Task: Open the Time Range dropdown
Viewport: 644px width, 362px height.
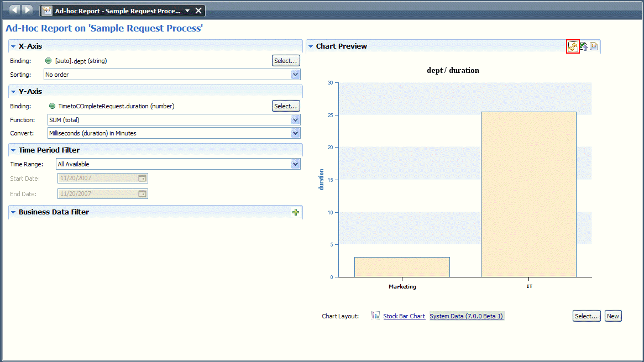Action: coord(295,164)
